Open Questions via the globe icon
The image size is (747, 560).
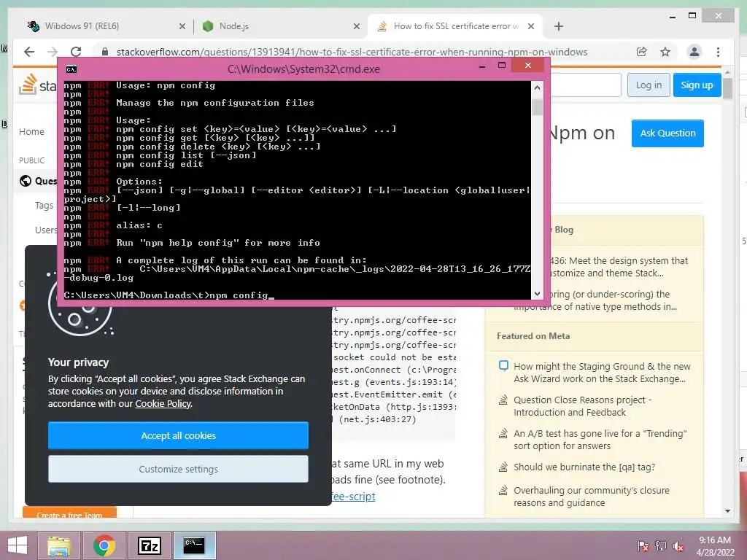[26, 181]
